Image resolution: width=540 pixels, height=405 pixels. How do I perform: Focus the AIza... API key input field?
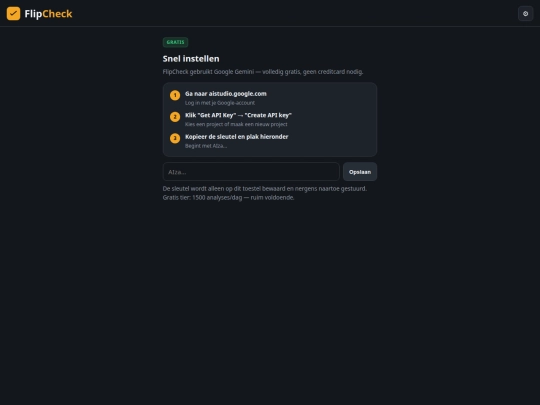pos(251,172)
